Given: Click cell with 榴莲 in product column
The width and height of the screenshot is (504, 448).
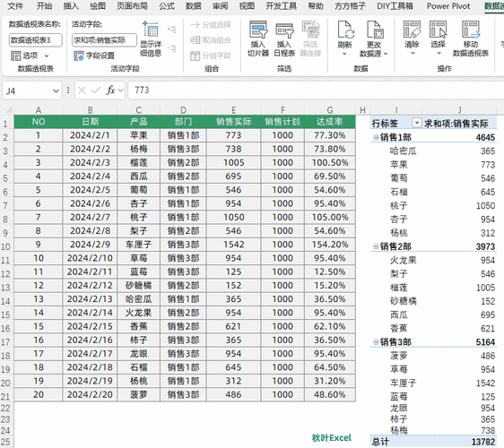Looking at the screenshot, I should tap(138, 162).
